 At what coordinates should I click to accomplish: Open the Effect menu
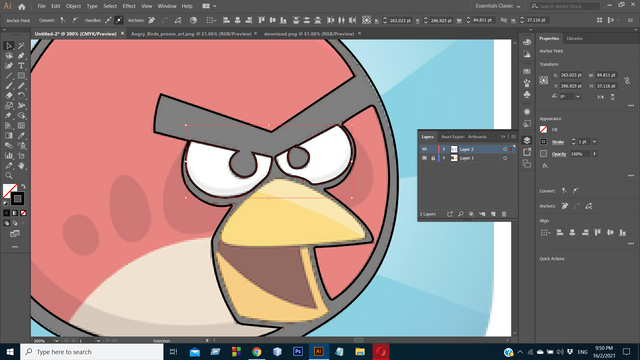[129, 6]
